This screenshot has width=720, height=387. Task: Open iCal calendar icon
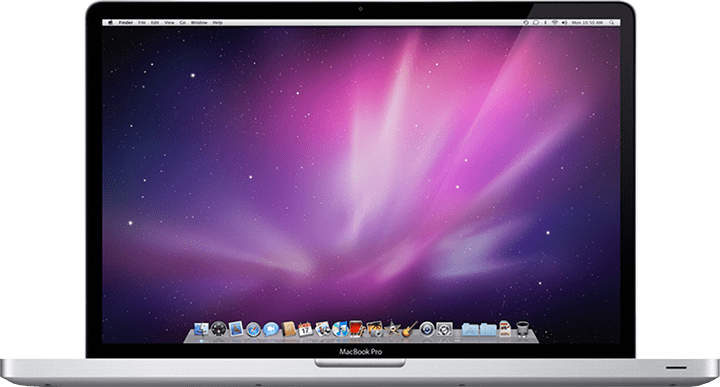pos(305,329)
